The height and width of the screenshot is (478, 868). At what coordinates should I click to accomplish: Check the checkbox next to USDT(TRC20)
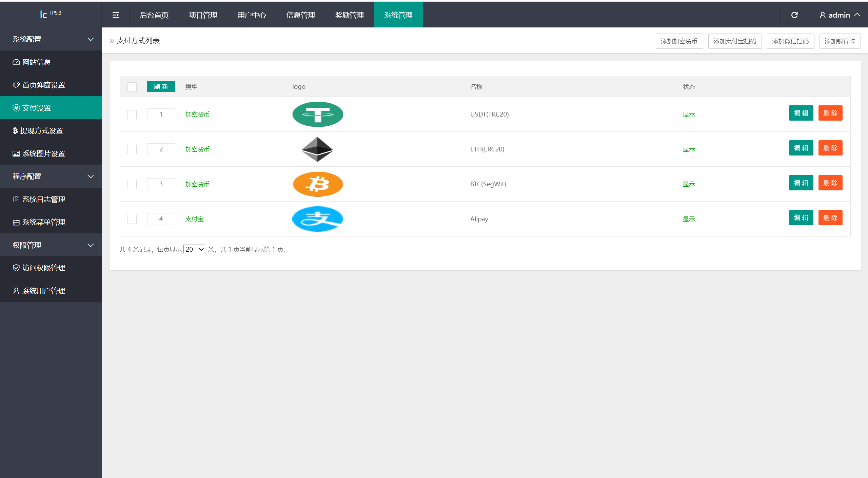point(132,113)
